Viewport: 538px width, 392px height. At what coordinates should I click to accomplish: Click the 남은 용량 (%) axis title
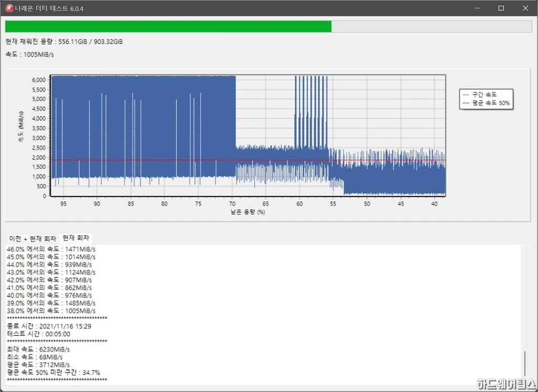(x=247, y=212)
